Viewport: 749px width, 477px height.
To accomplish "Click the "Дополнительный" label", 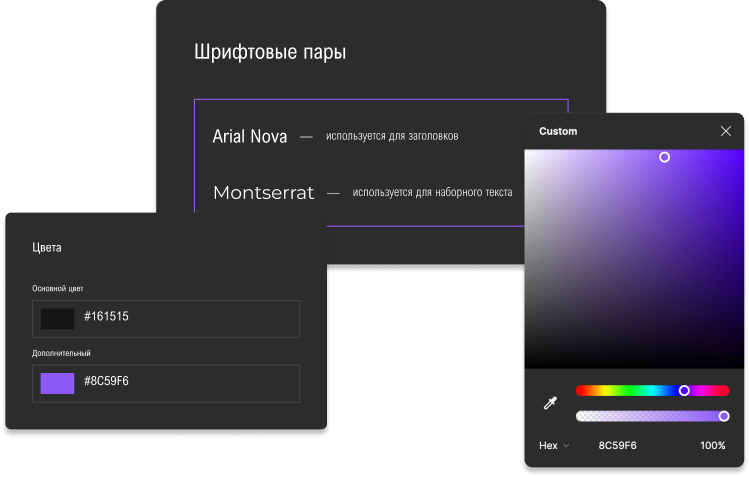I will (61, 353).
